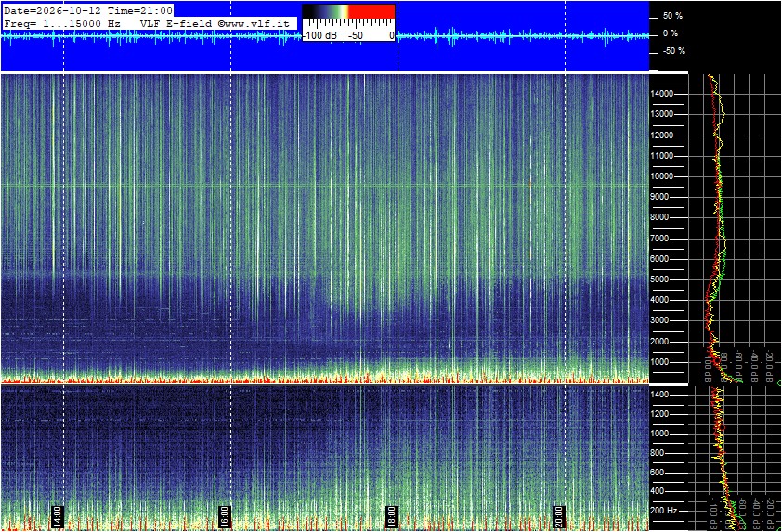The height and width of the screenshot is (532, 782).
Task: Click the 11000 frequency axis label
Action: (662, 156)
